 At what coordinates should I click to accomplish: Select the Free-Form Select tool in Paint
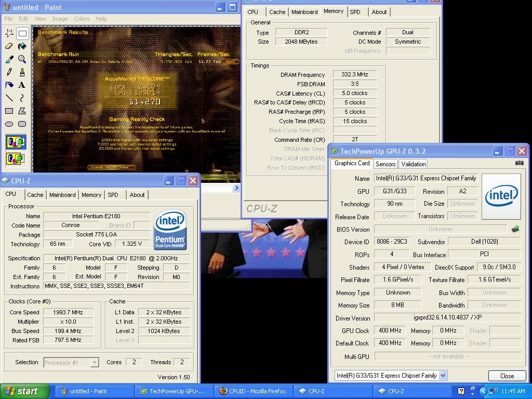(9, 33)
